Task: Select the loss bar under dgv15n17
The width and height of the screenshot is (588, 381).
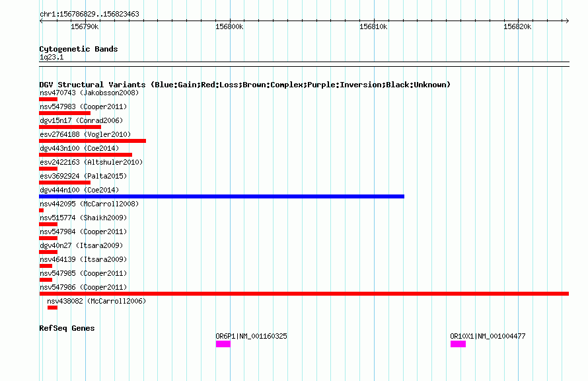Action: pyautogui.click(x=70, y=127)
